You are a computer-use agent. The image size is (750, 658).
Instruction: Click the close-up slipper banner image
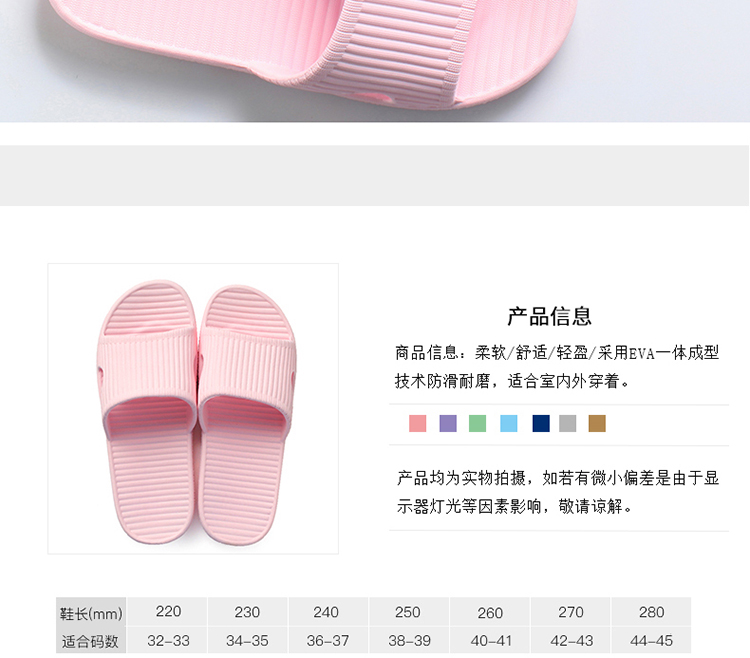(x=375, y=61)
